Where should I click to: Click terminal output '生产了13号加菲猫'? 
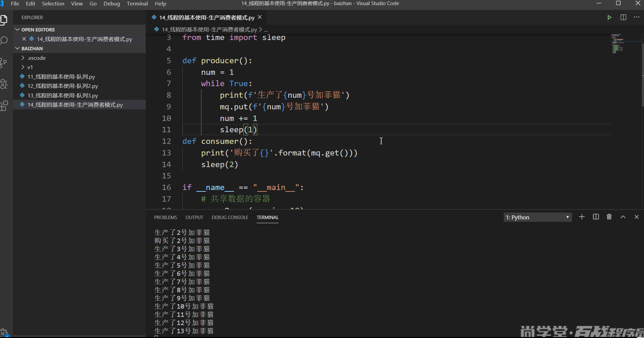coord(184,331)
